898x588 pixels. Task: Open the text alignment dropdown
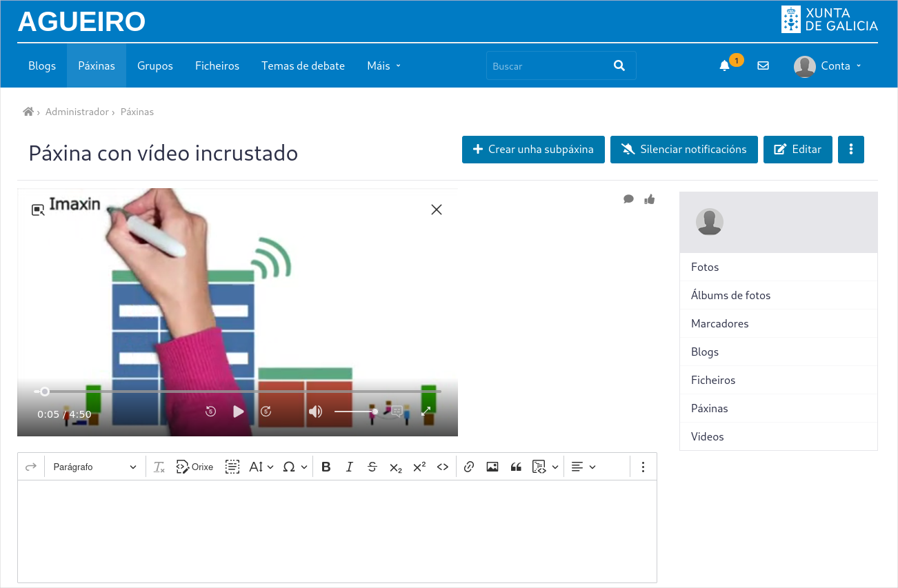coord(583,467)
